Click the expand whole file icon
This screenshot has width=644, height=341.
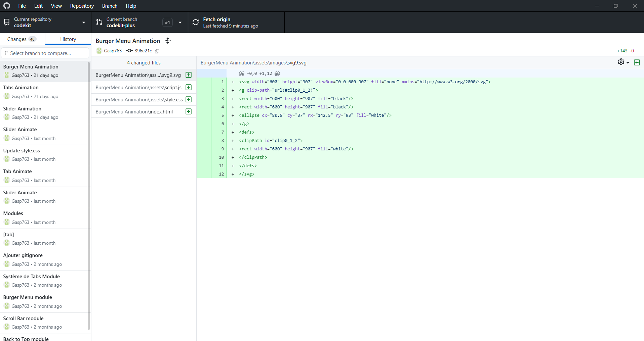tap(637, 62)
